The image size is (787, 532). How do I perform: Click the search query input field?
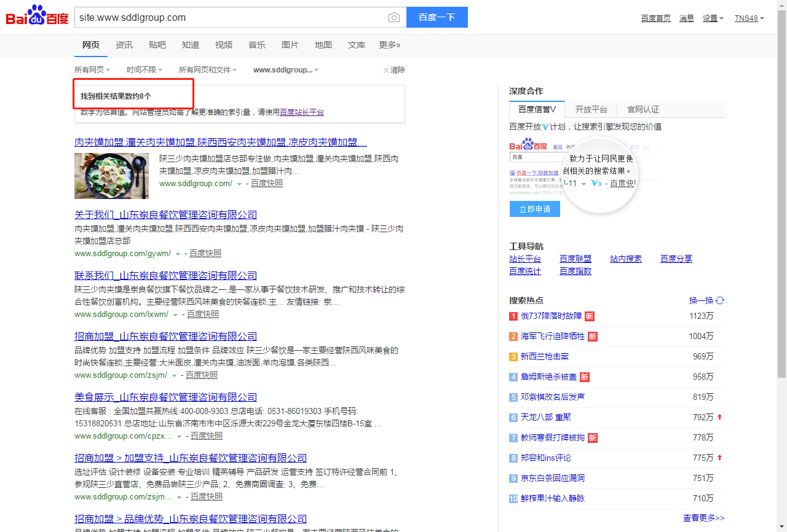pyautogui.click(x=231, y=17)
